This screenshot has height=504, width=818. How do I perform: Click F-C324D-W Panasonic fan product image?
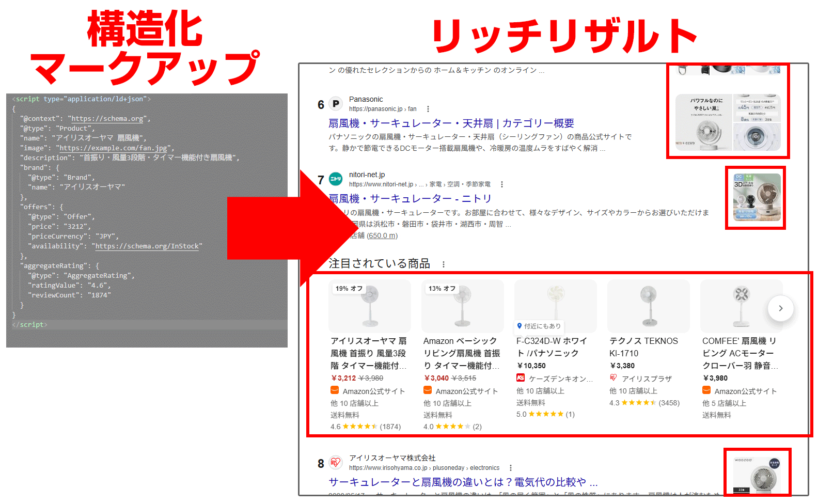[x=556, y=306]
